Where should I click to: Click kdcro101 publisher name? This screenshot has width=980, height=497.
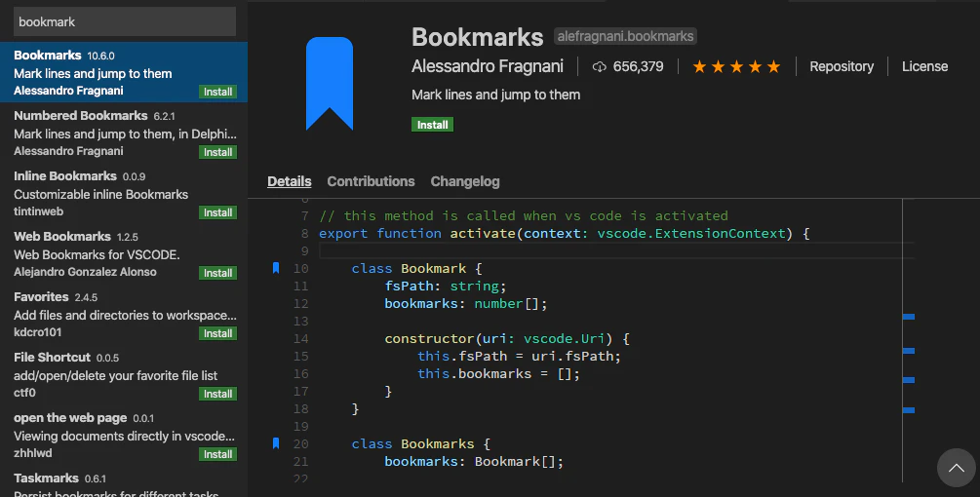(x=37, y=332)
